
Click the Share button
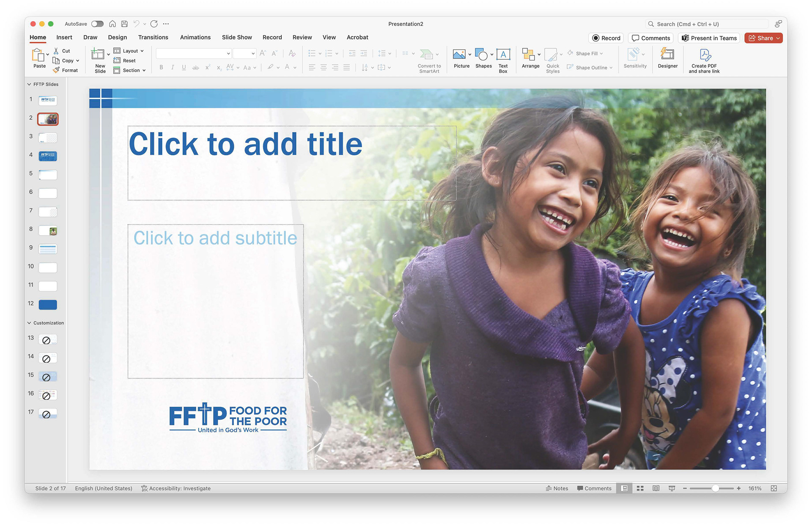tap(761, 38)
